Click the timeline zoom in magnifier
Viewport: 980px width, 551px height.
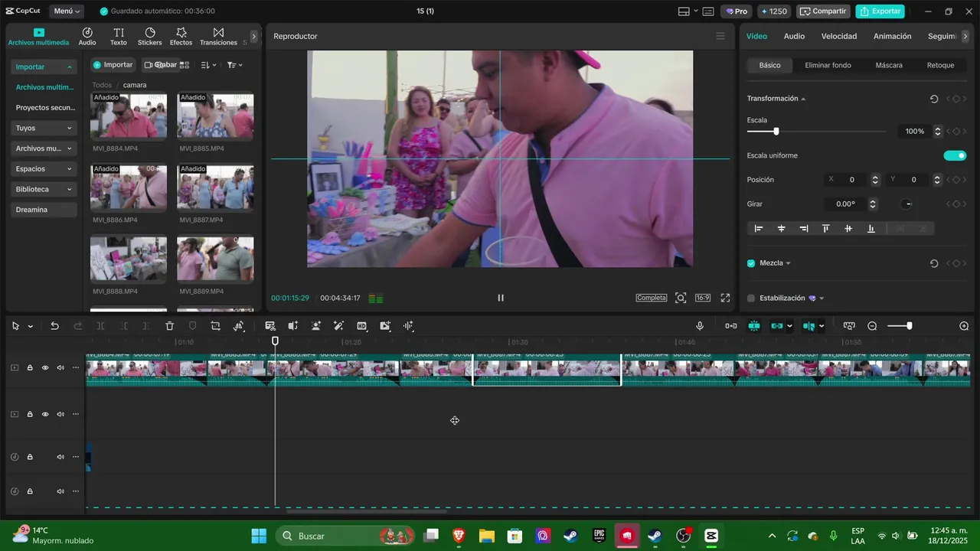[x=964, y=326]
